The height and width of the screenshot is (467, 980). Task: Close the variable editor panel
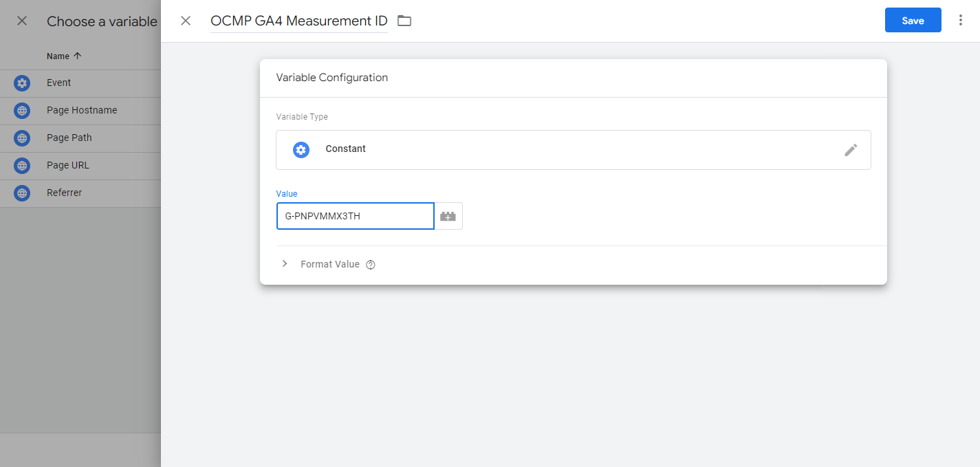point(186,21)
